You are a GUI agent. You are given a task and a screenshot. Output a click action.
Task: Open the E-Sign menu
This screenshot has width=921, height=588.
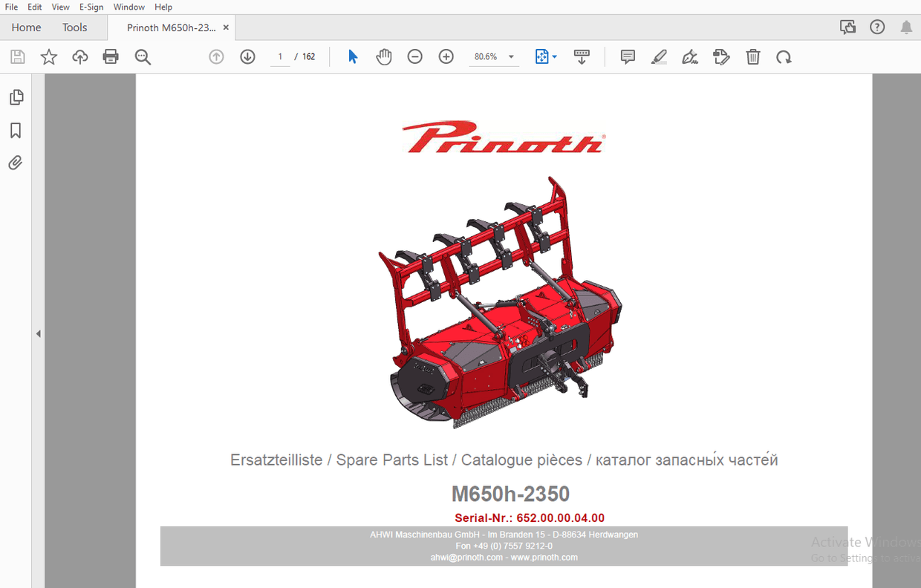91,7
